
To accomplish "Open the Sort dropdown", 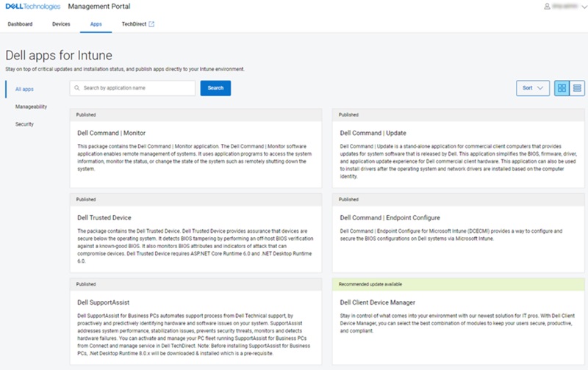I will [533, 88].
